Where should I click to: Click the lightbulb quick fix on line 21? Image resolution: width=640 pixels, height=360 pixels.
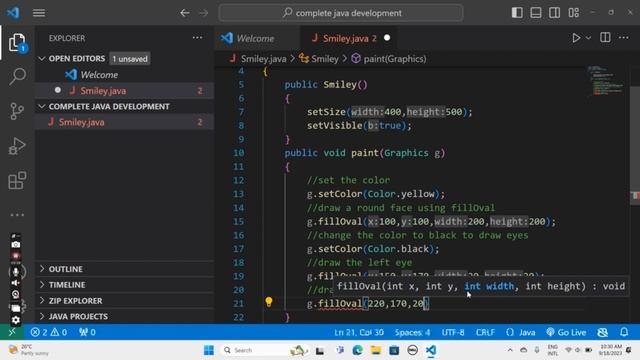269,302
